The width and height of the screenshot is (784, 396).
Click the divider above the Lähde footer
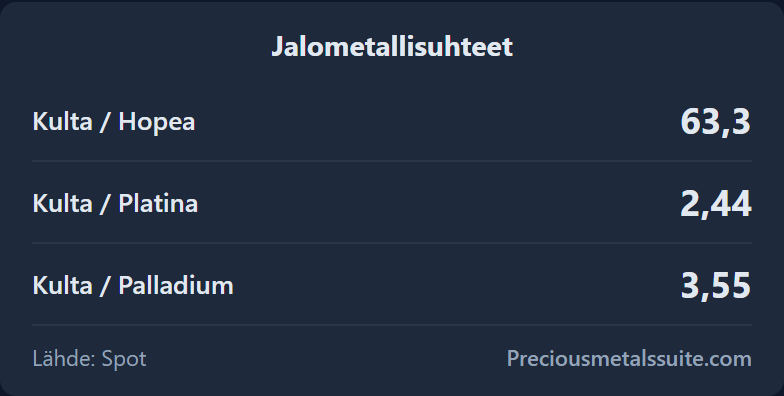(392, 325)
